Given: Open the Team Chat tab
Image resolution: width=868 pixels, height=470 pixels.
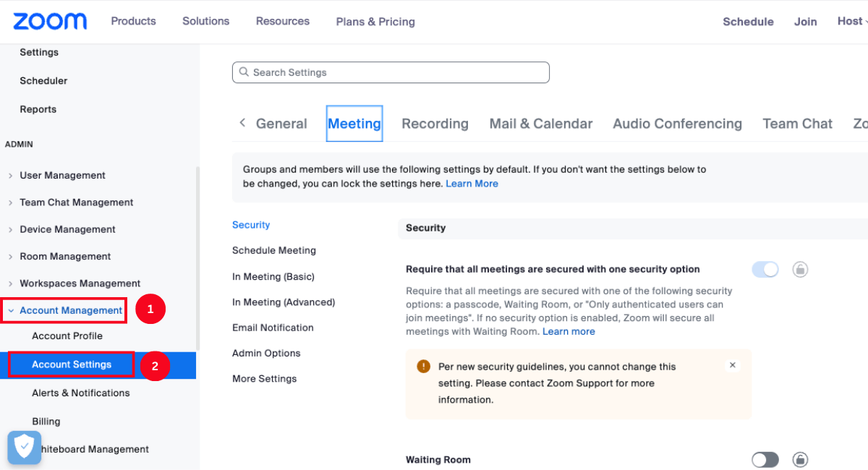Looking at the screenshot, I should 797,124.
